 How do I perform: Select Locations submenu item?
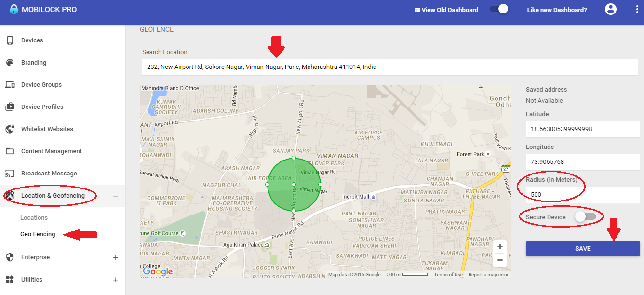(x=34, y=218)
